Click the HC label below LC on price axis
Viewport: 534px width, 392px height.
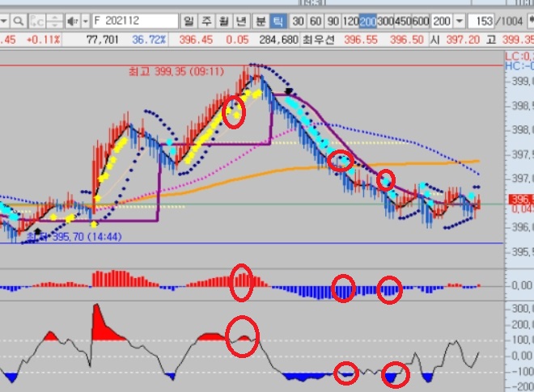click(x=519, y=65)
